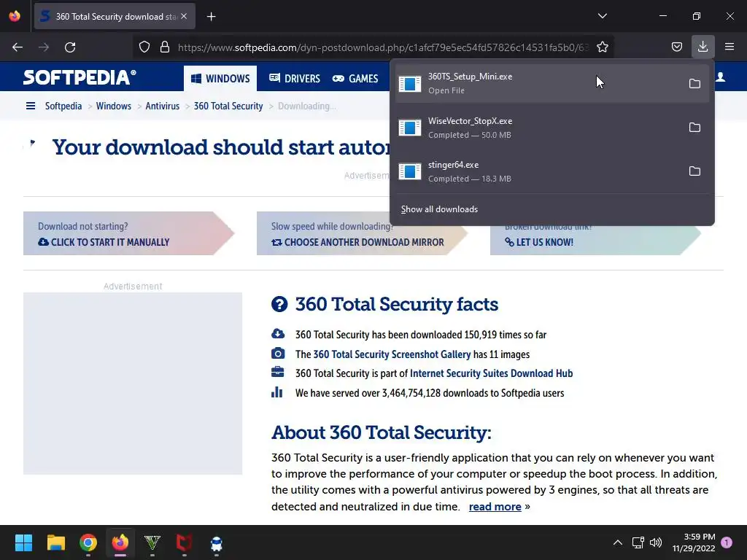The height and width of the screenshot is (560, 747).
Task: Open Internet Security Suites Download Hub link
Action: (x=491, y=373)
